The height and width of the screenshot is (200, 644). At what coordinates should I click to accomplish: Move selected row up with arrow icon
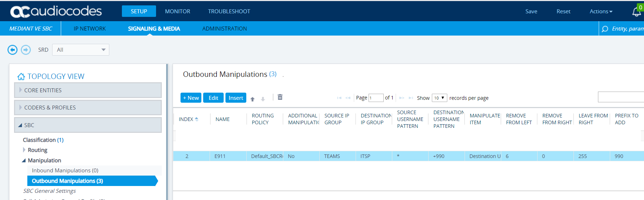(252, 99)
